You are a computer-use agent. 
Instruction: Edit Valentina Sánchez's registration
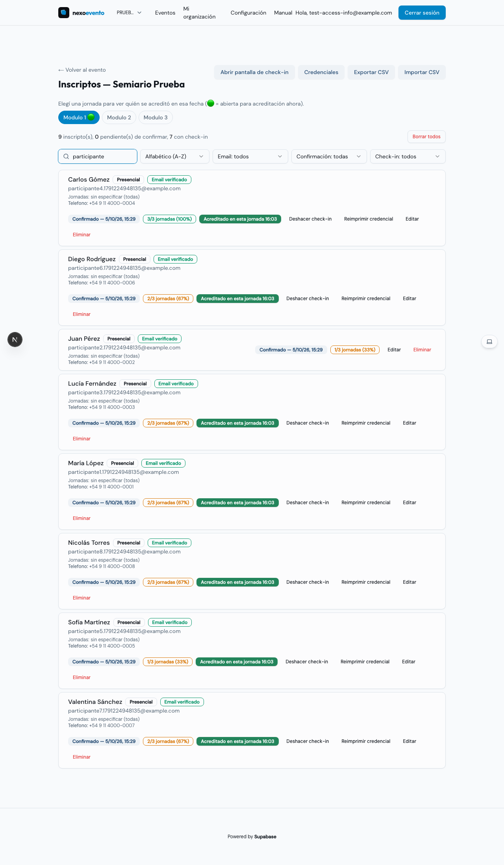[x=409, y=741]
